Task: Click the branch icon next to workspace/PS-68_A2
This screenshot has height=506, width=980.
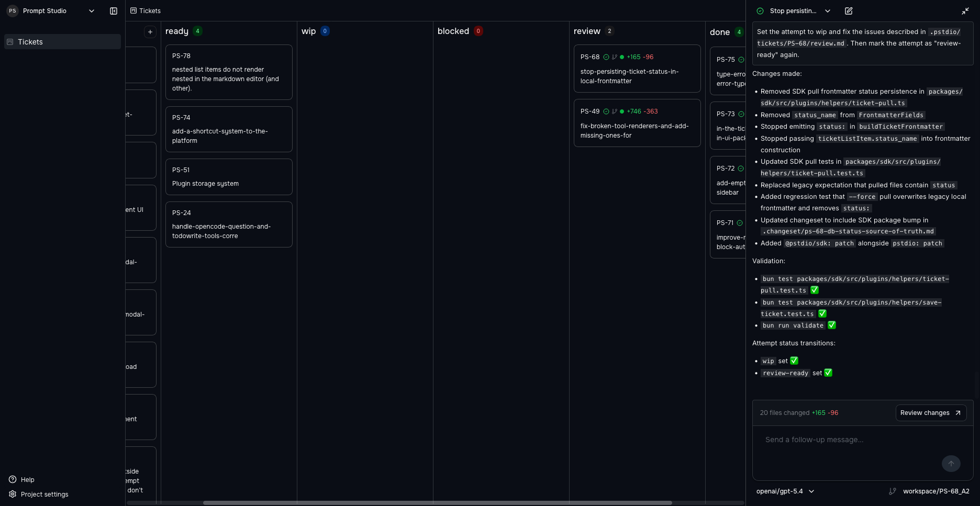Action: [x=893, y=491]
